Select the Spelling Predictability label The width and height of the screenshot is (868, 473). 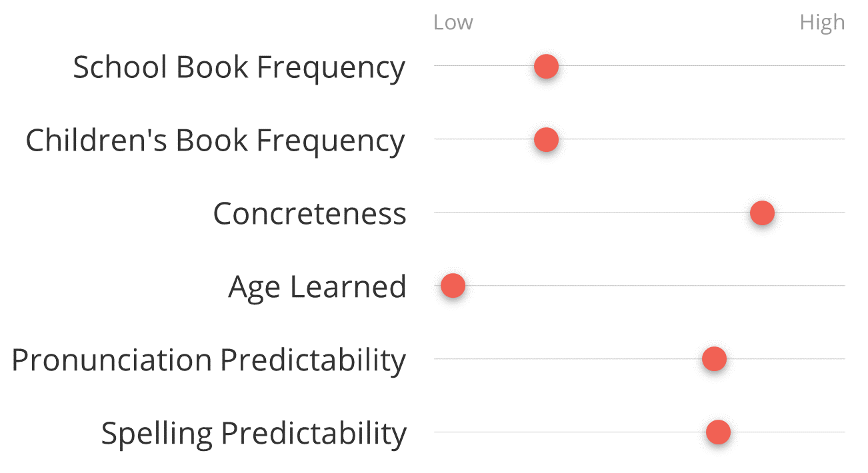[x=253, y=434]
